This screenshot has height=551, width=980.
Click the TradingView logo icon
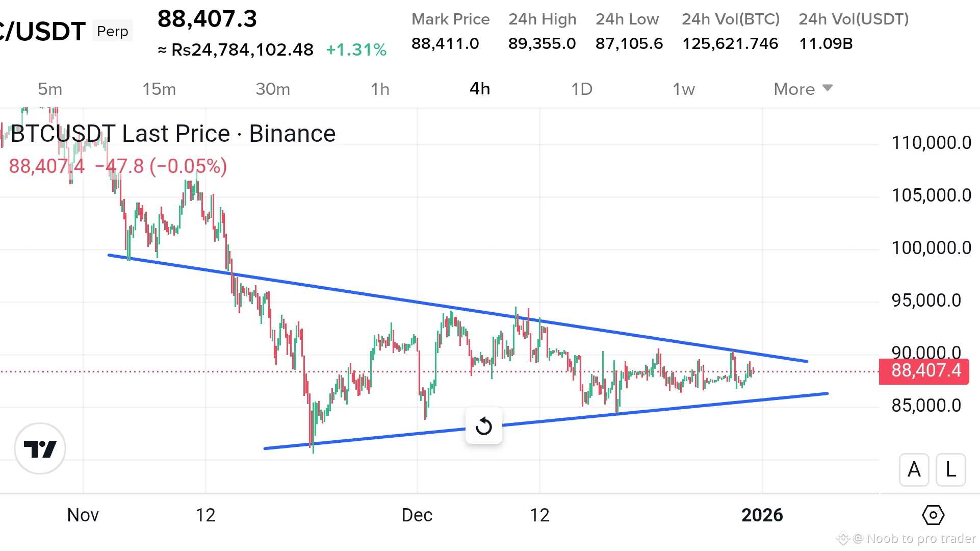[40, 448]
